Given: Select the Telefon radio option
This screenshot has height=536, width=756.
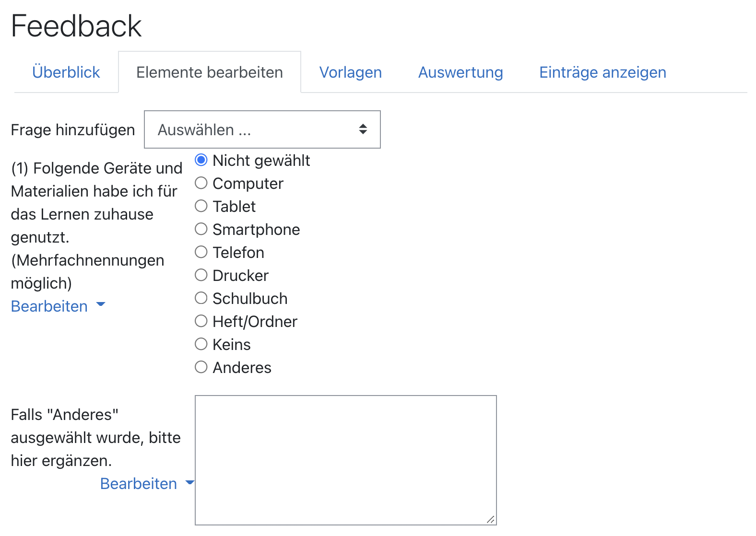Looking at the screenshot, I should 201,252.
